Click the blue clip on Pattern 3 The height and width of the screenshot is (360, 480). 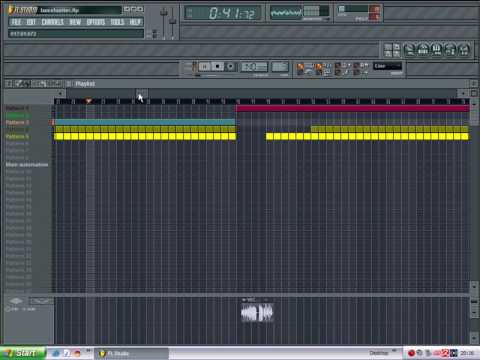point(145,122)
